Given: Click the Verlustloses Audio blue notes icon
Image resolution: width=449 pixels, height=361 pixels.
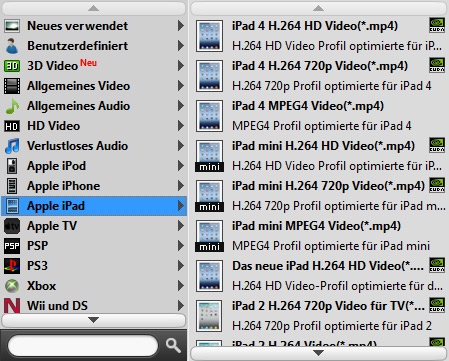Looking at the screenshot, I should coord(12,146).
